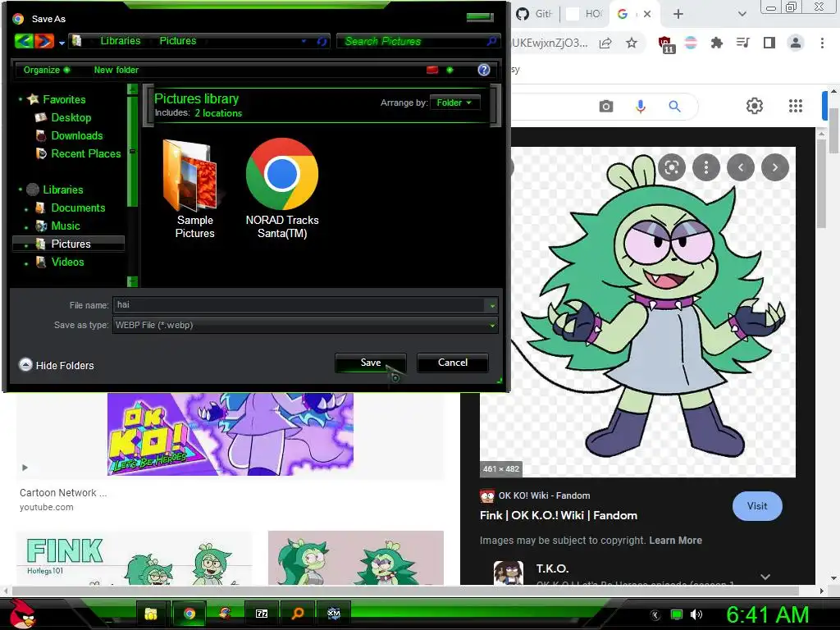Expand the Documents library node

coord(26,209)
